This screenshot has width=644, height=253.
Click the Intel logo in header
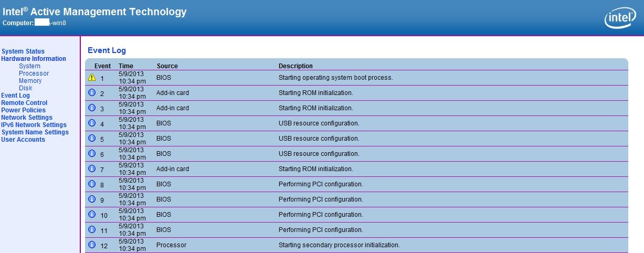(x=620, y=18)
